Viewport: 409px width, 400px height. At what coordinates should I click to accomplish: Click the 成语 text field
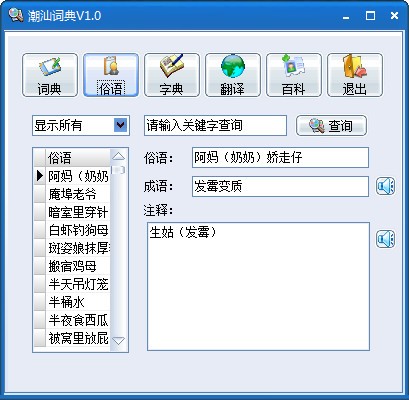click(x=280, y=186)
